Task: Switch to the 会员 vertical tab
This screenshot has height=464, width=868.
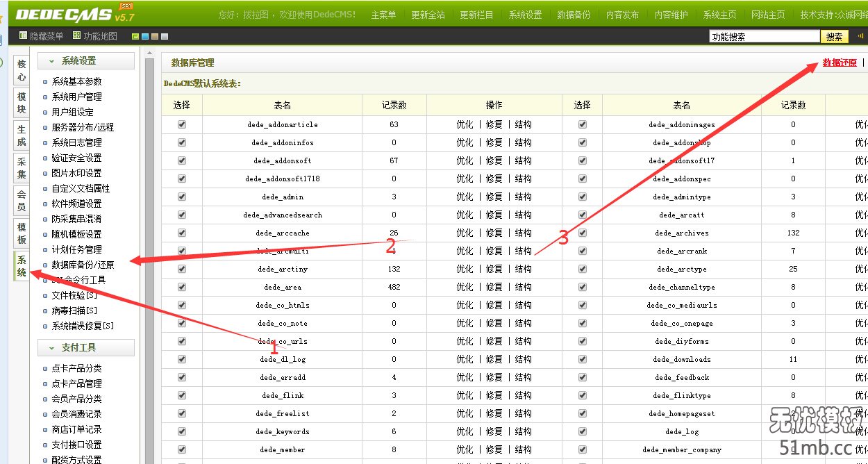Action: tap(22, 201)
